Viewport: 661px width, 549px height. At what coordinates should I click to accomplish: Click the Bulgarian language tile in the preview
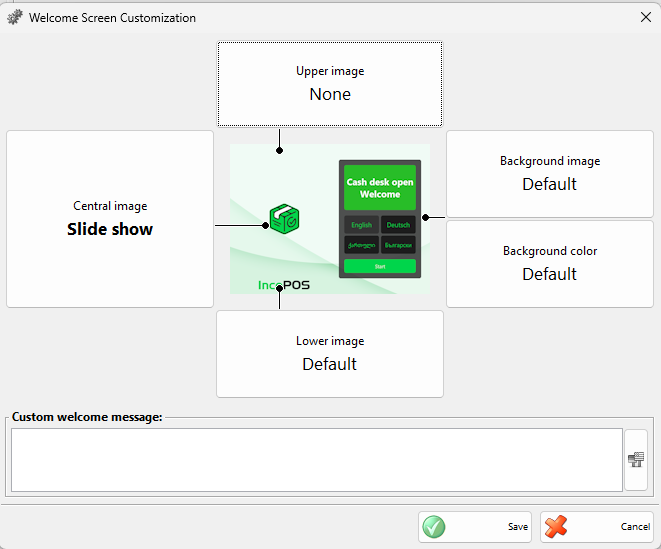tap(398, 245)
